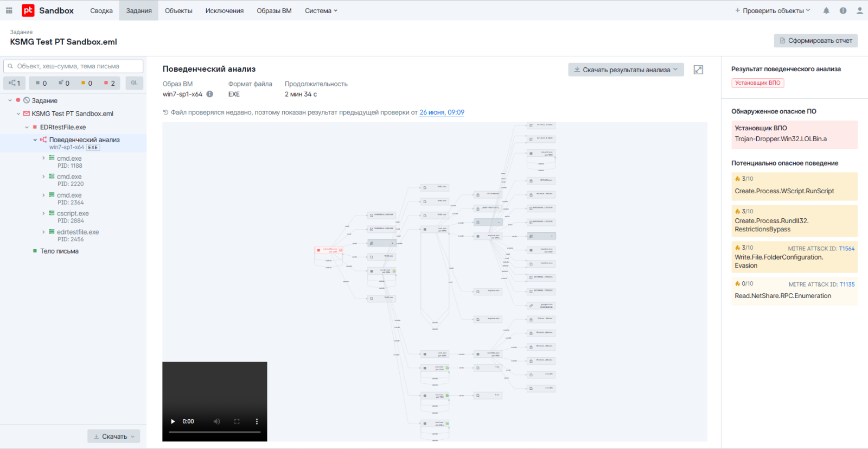Select Write.File.FolderConfiguration.Evasion behavior card
The height and width of the screenshot is (449, 868).
(795, 257)
